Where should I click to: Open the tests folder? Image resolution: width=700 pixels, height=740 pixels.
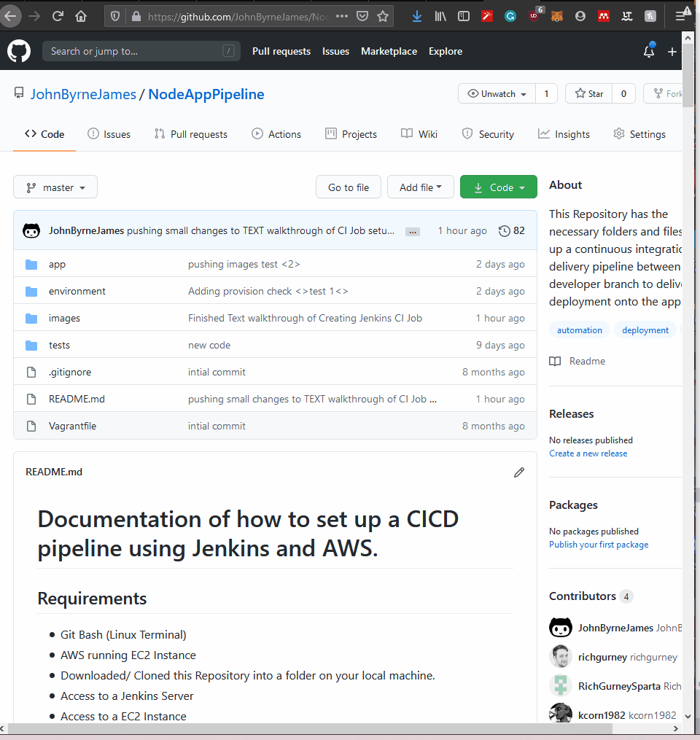point(59,345)
